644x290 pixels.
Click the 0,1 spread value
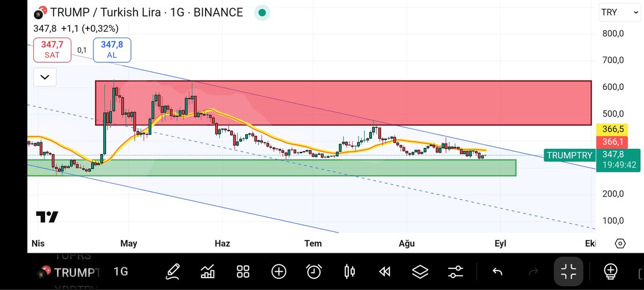[x=82, y=50]
